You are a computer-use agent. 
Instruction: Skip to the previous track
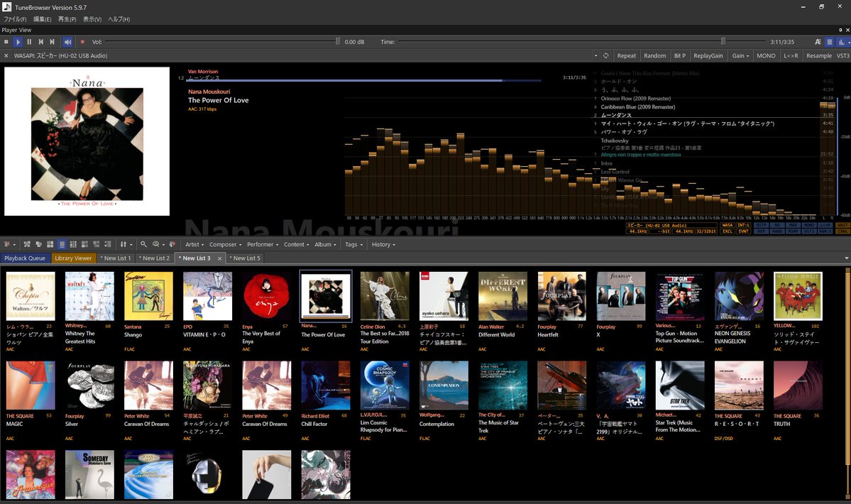pyautogui.click(x=40, y=42)
